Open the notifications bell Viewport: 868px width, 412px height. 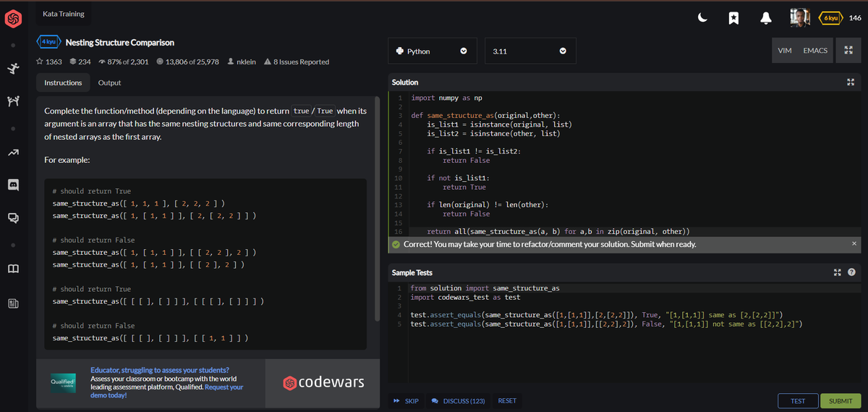pos(765,19)
